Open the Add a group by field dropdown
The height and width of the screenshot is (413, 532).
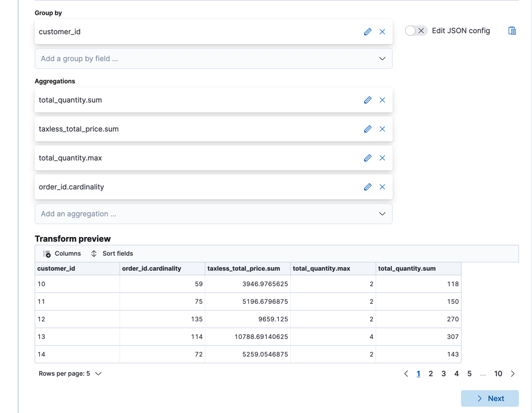pos(213,58)
